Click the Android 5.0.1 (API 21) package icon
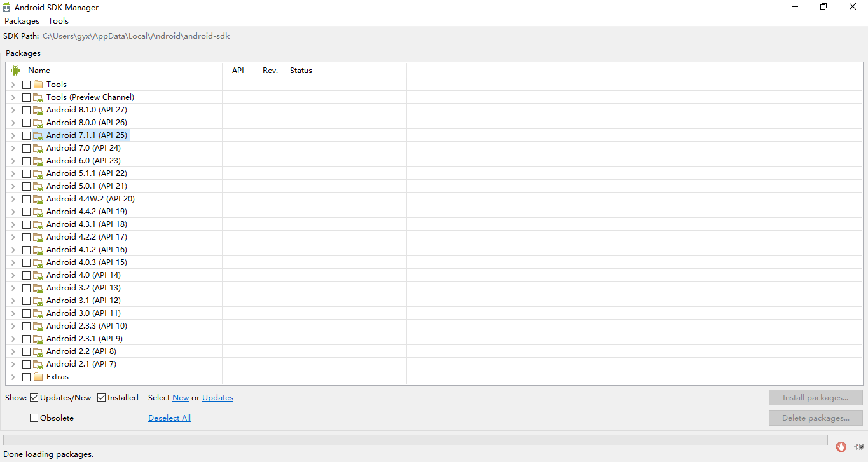868x462 pixels. point(38,186)
